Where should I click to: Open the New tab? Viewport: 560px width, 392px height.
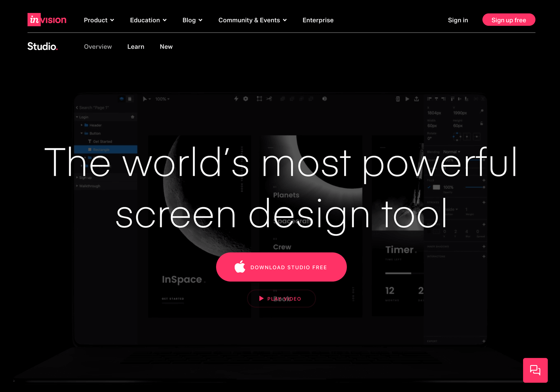coord(166,47)
